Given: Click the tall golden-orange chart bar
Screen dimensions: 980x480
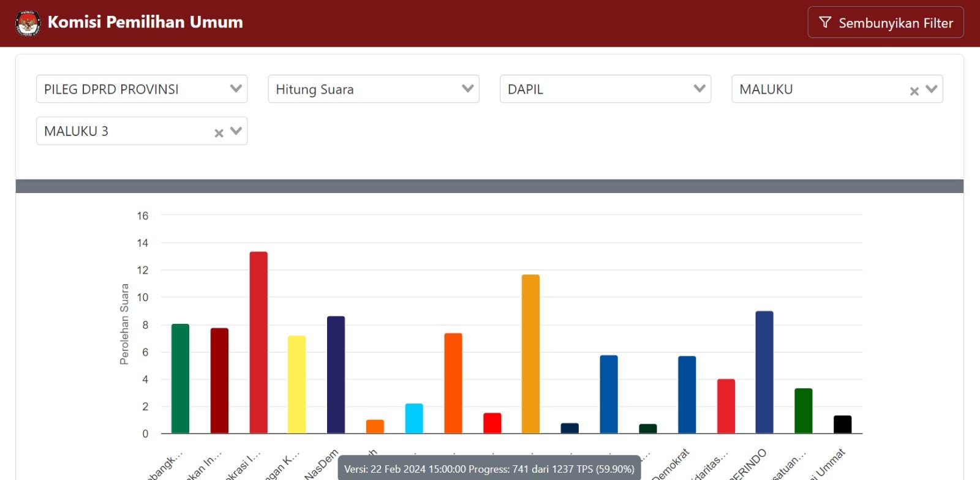Looking at the screenshot, I should (530, 354).
